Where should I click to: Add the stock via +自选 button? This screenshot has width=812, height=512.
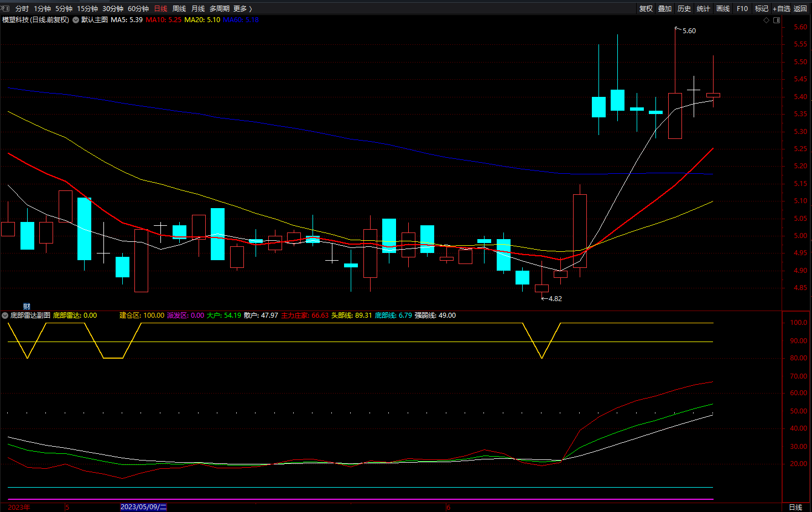[x=782, y=8]
